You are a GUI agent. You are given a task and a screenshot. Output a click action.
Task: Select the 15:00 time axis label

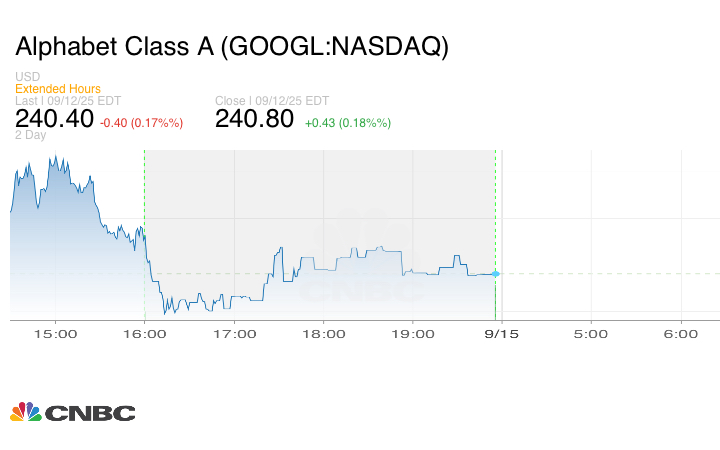coord(54,333)
